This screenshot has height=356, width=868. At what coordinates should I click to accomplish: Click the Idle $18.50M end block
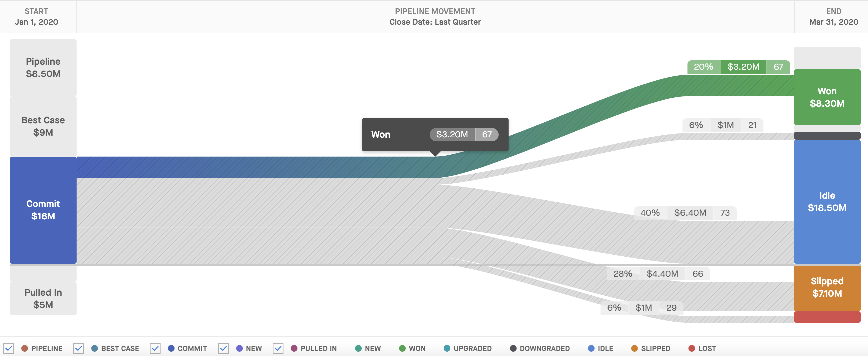pyautogui.click(x=827, y=201)
